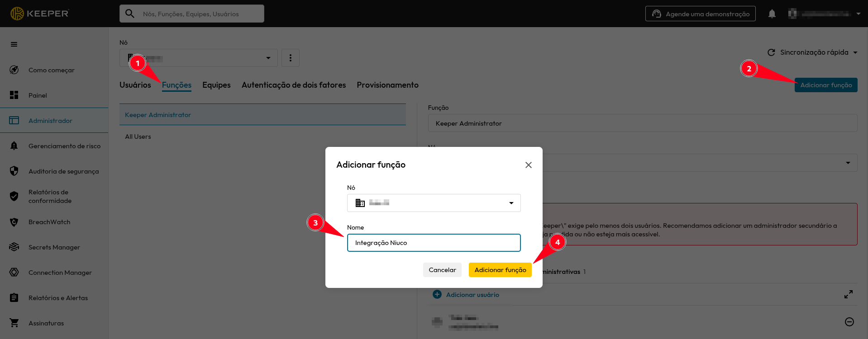
Task: Open Painel in sidebar
Action: tap(54, 95)
